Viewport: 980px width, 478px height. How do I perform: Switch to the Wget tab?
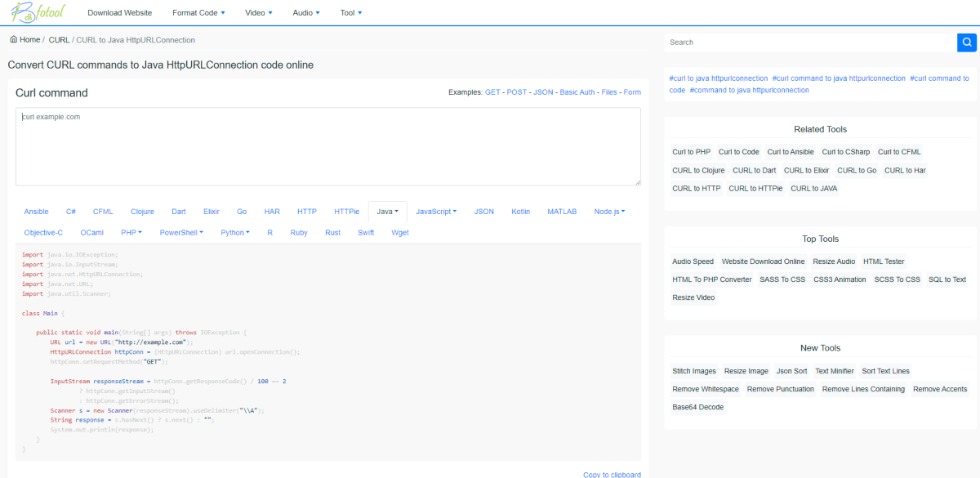pyautogui.click(x=400, y=233)
